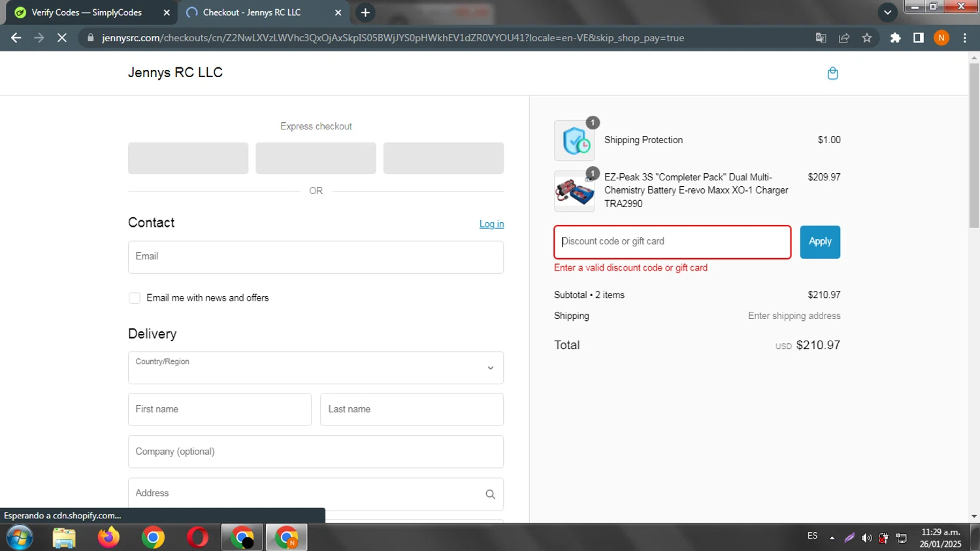The image size is (980, 551).
Task: Click the site padlock icon
Action: [91, 38]
